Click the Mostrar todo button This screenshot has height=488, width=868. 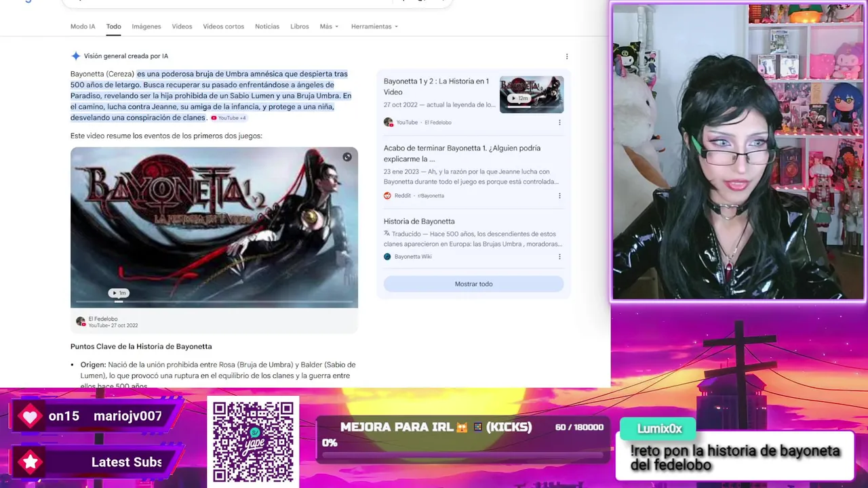click(473, 284)
